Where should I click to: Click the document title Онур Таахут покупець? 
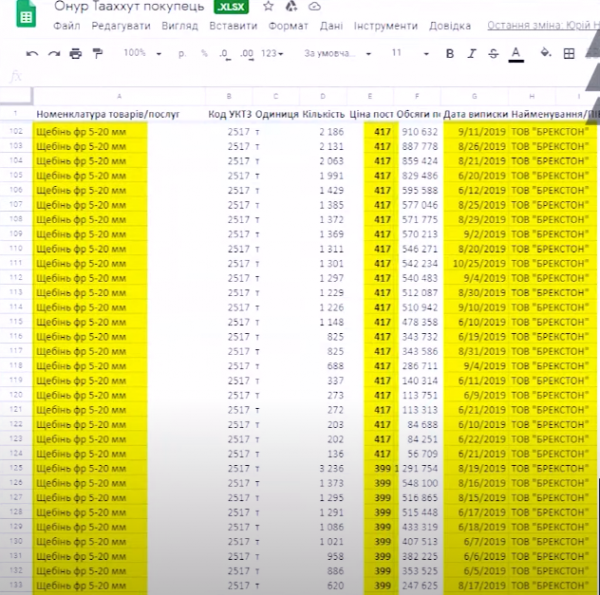point(129,7)
